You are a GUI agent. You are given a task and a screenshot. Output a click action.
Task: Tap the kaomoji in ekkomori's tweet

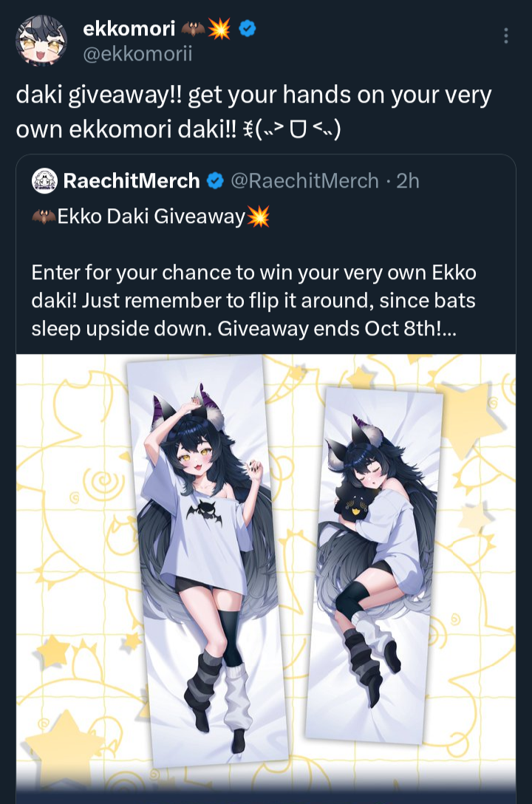pyautogui.click(x=293, y=129)
